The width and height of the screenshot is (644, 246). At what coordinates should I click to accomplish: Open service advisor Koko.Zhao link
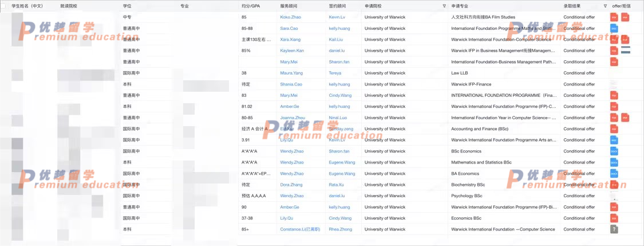[290, 17]
